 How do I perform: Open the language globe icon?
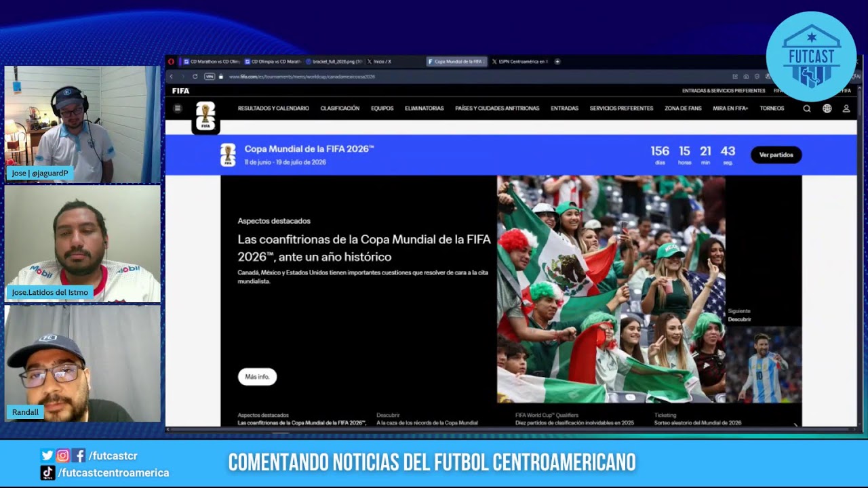point(827,108)
